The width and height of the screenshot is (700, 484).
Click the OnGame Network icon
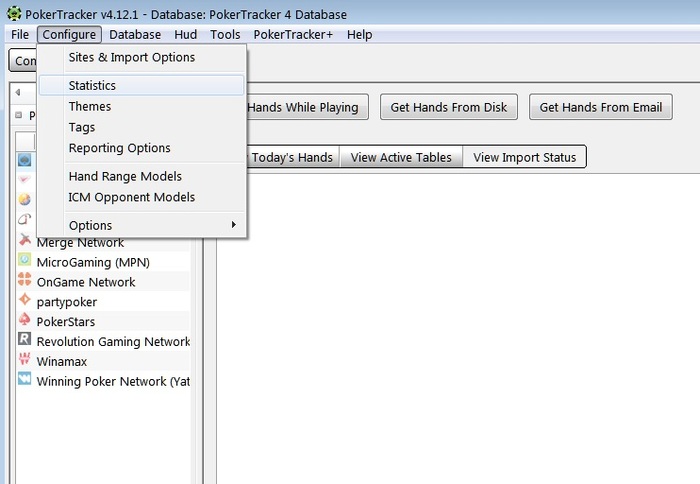click(x=25, y=280)
